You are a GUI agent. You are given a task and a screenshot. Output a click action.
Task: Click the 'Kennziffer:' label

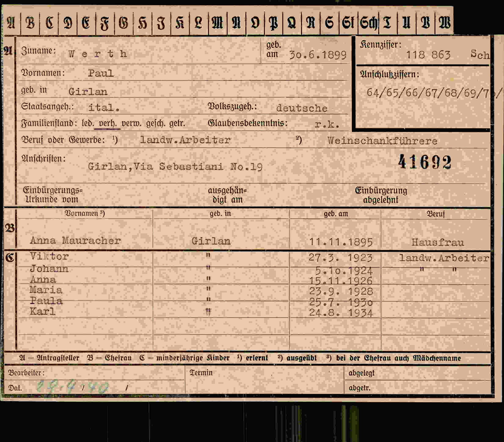pos(381,45)
